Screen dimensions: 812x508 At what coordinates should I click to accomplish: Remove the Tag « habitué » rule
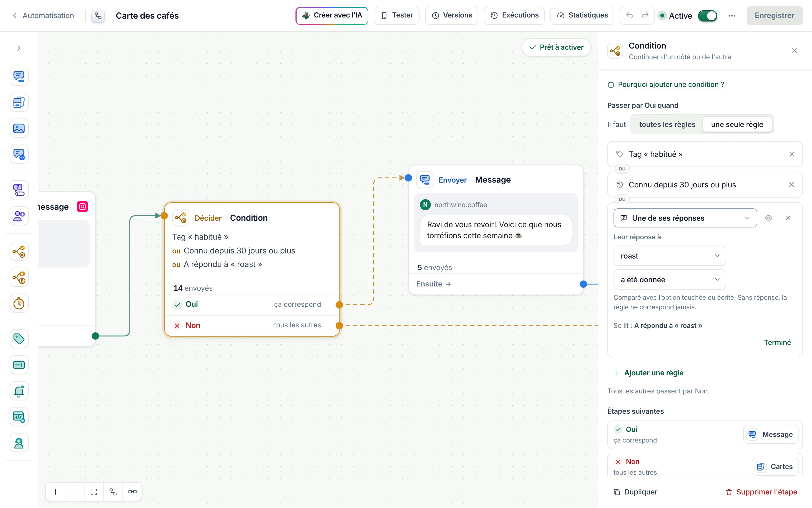[791, 154]
